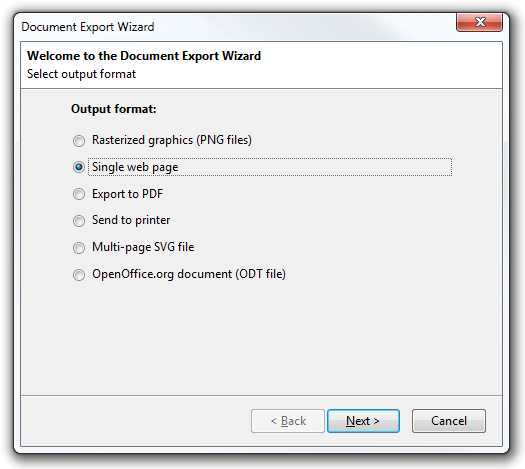Viewport: 525px width, 469px height.
Task: Select the Rasterized graphics (PNG files) radio button
Action: point(79,141)
